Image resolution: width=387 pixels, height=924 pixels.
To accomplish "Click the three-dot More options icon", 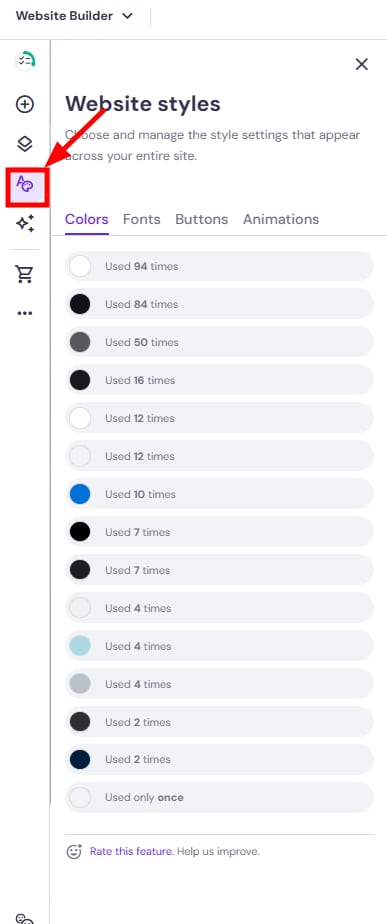I will 25,313.
